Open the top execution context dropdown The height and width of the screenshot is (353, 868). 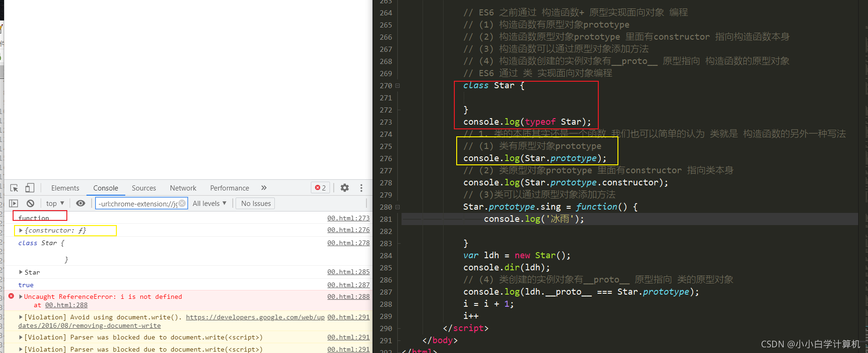(x=55, y=203)
